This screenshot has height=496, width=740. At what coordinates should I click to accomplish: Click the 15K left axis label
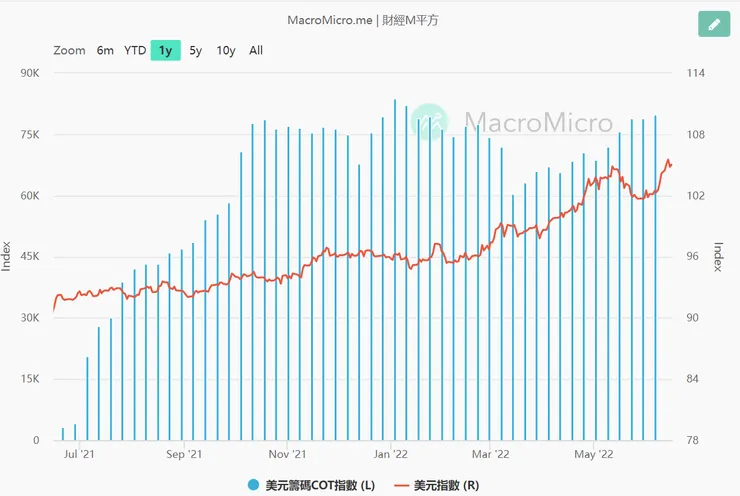[x=30, y=379]
